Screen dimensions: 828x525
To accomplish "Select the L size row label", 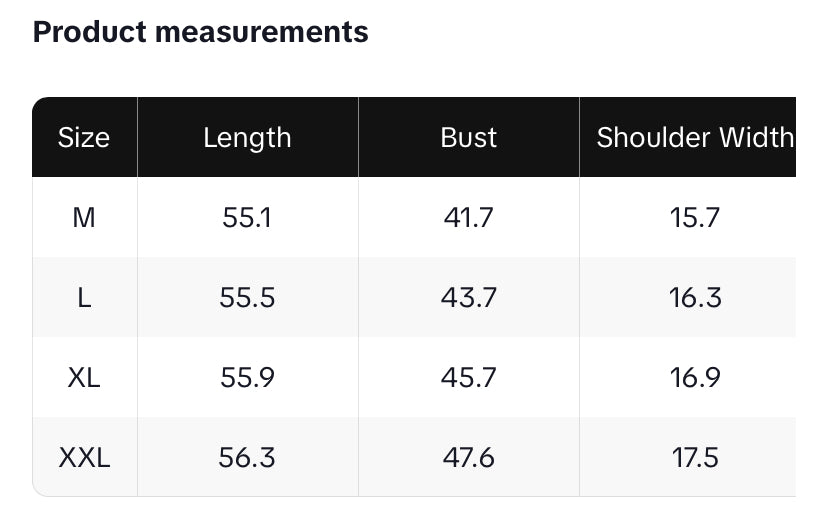I will [84, 297].
